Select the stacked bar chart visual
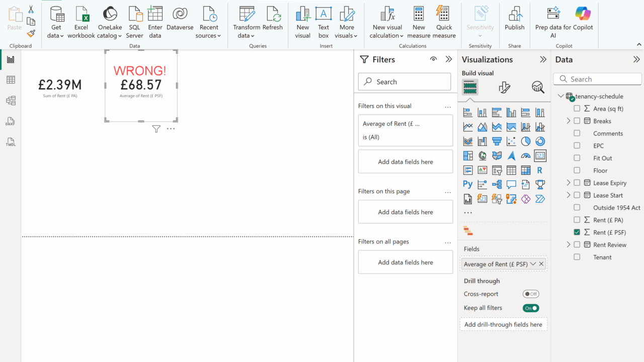The image size is (644, 362). 468,113
